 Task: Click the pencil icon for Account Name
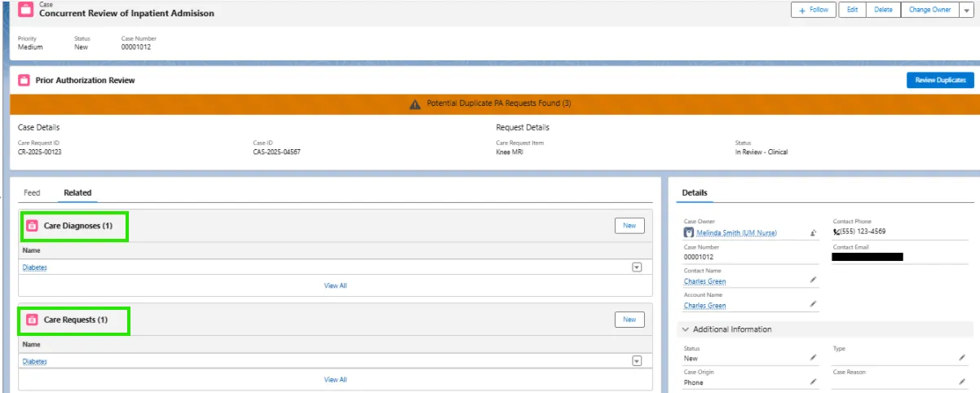coord(813,304)
